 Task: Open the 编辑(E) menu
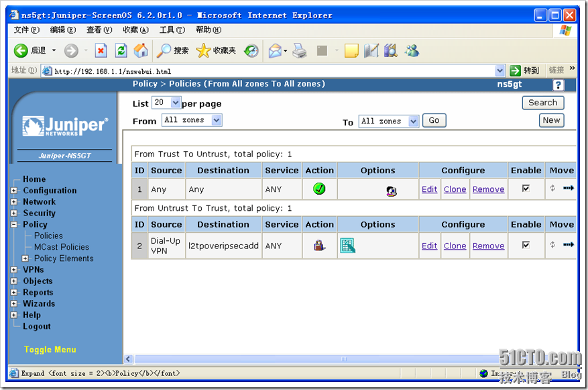63,30
